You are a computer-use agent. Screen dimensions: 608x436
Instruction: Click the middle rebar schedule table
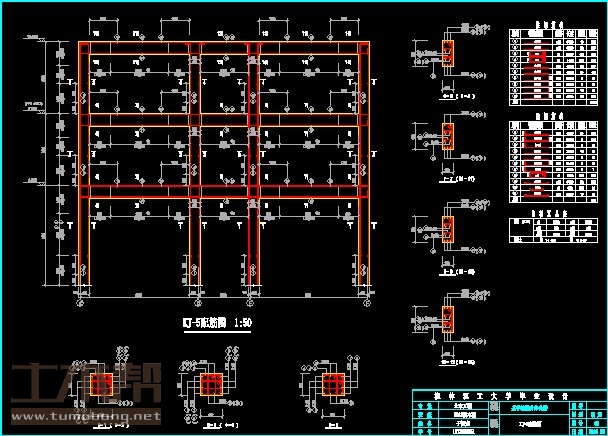(549, 158)
